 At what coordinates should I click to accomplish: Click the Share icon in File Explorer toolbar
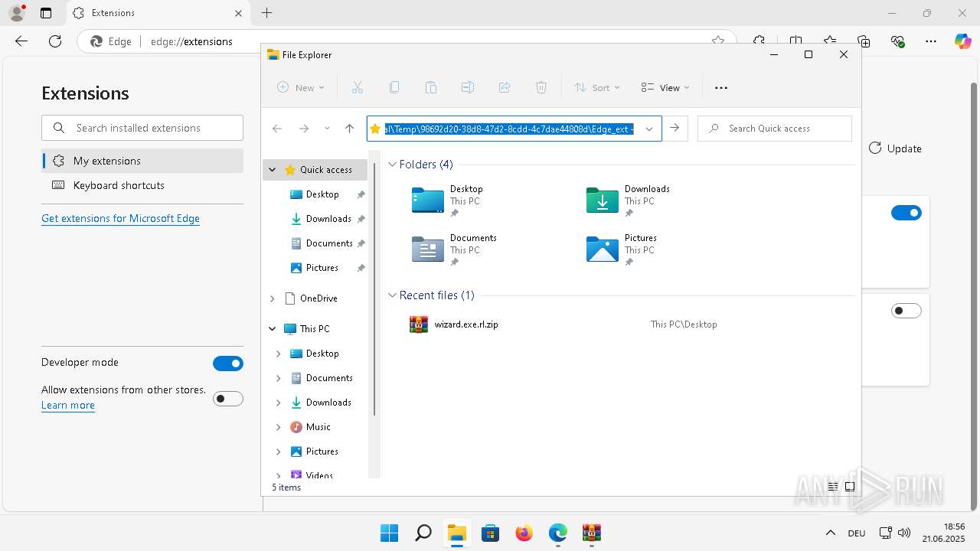pos(505,87)
